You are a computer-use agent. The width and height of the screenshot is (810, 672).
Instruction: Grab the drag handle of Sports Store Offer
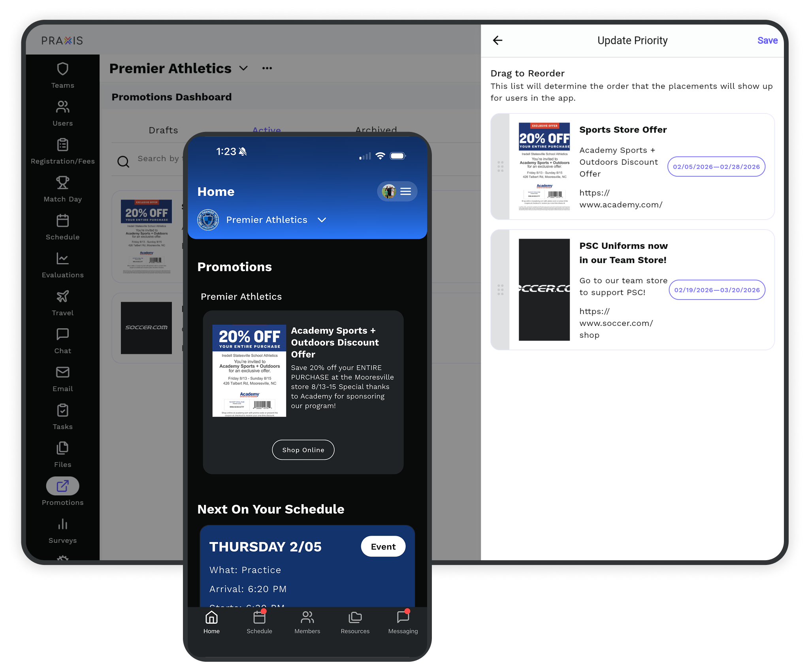coord(500,166)
